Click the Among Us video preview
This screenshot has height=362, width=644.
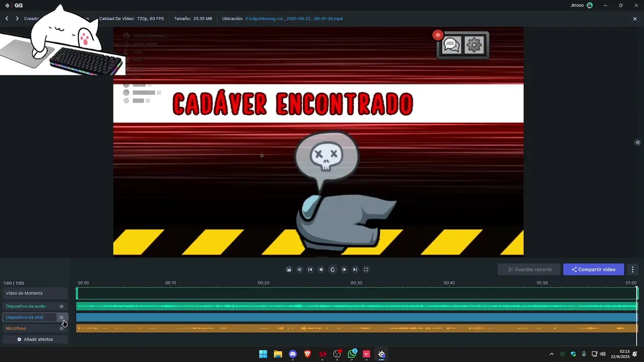pos(318,141)
